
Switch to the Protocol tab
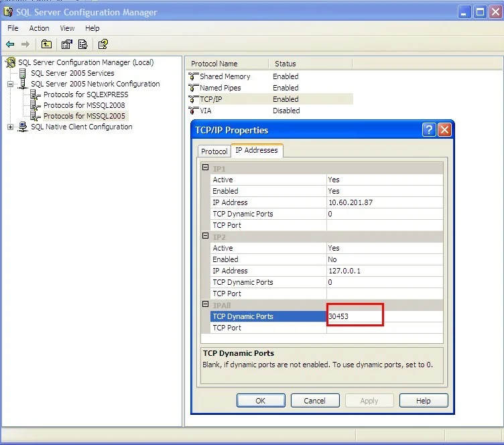tap(214, 151)
